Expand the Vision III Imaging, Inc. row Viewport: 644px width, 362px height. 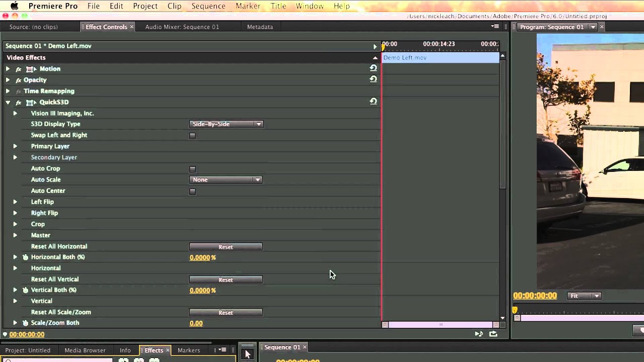click(15, 113)
